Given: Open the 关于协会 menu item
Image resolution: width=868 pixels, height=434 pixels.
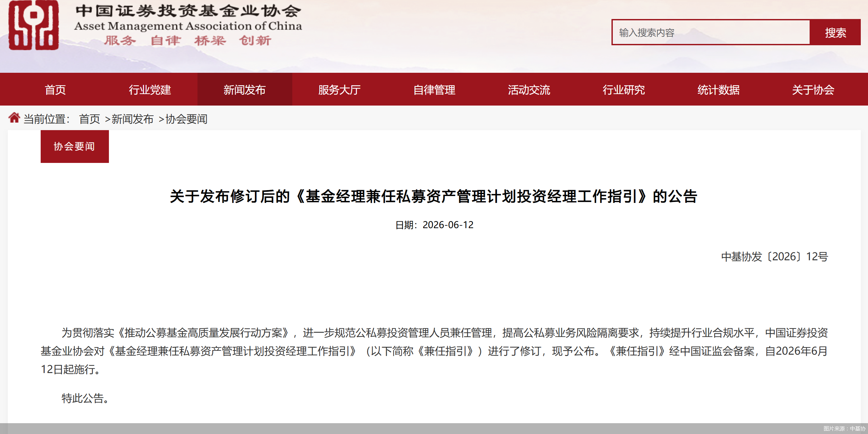Looking at the screenshot, I should point(813,89).
